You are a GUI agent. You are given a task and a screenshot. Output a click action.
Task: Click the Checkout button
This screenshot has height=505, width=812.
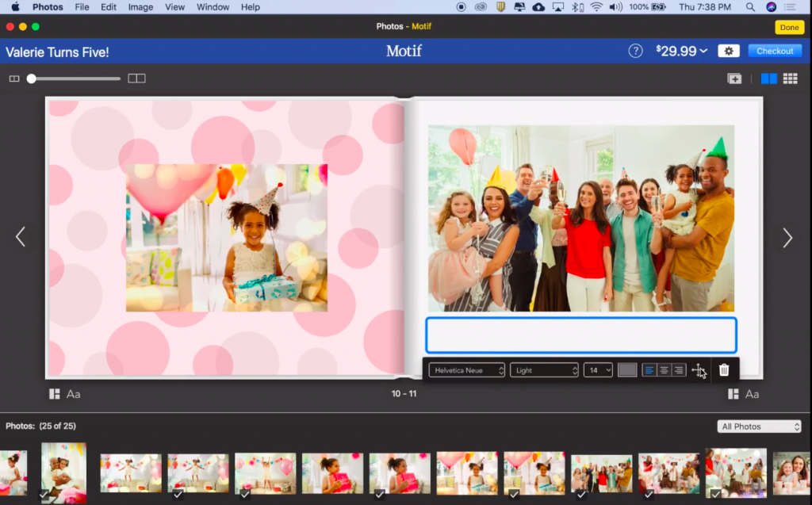pos(775,51)
